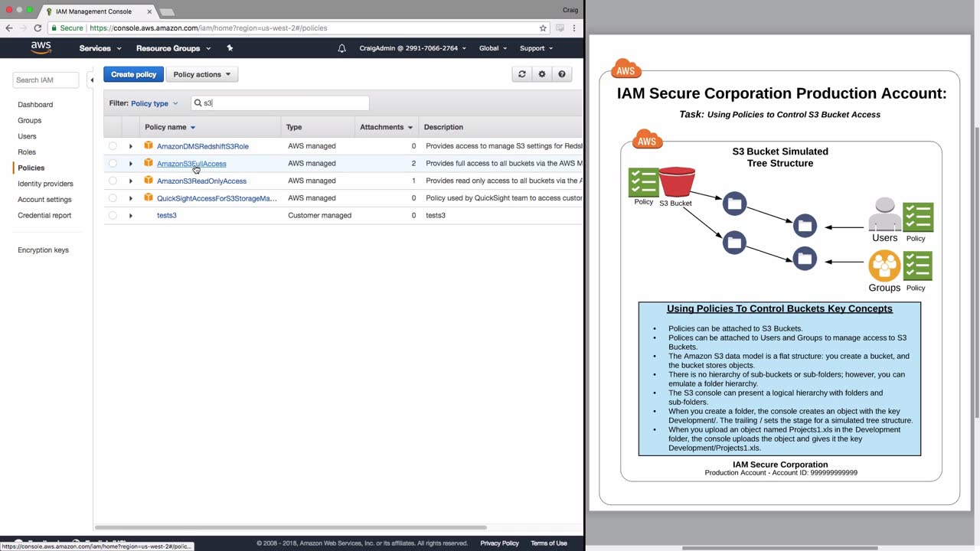Click the policy icon for AmazonDMSRedshiftS3Role

click(x=149, y=145)
